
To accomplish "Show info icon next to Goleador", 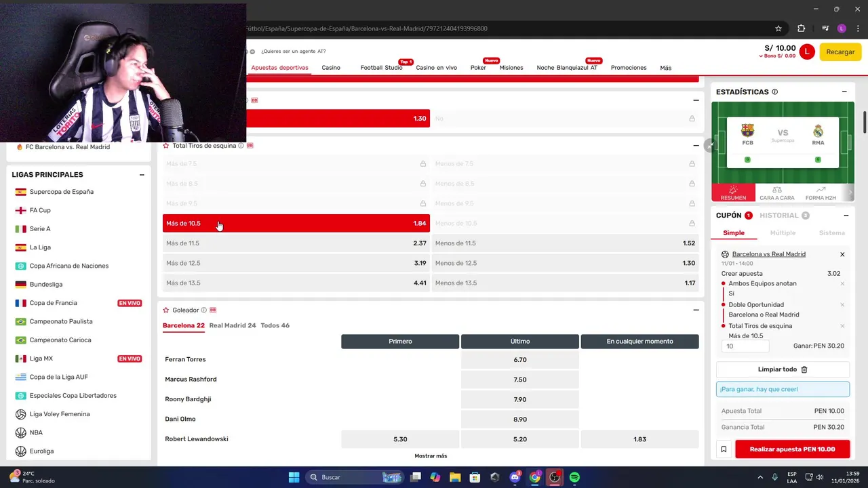I will [203, 310].
